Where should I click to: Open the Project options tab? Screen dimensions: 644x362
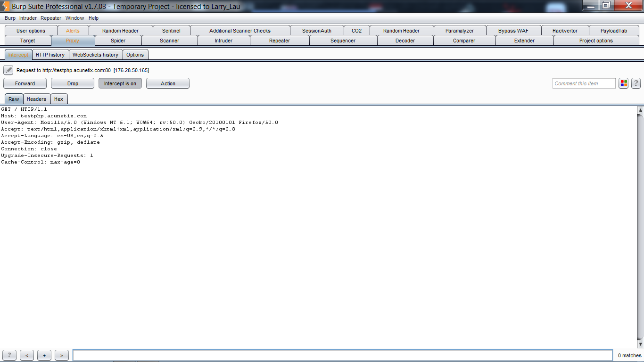coord(596,41)
